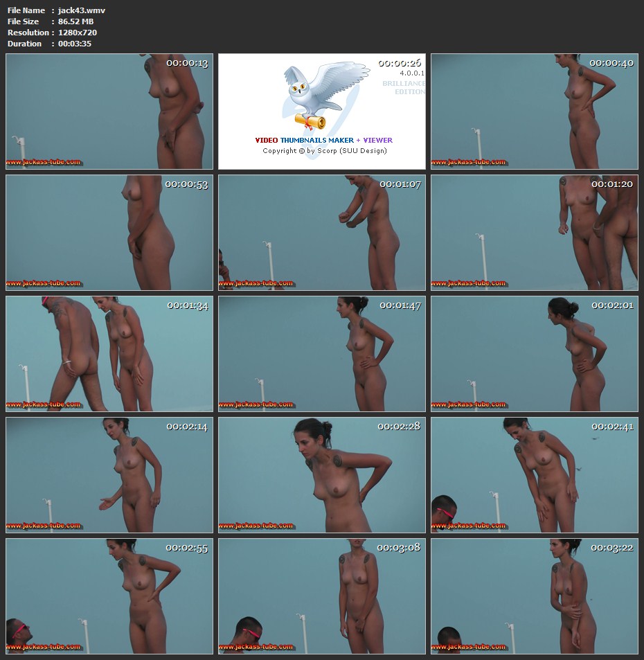
Task: Click the 1280x720 resolution value
Action: [78, 33]
